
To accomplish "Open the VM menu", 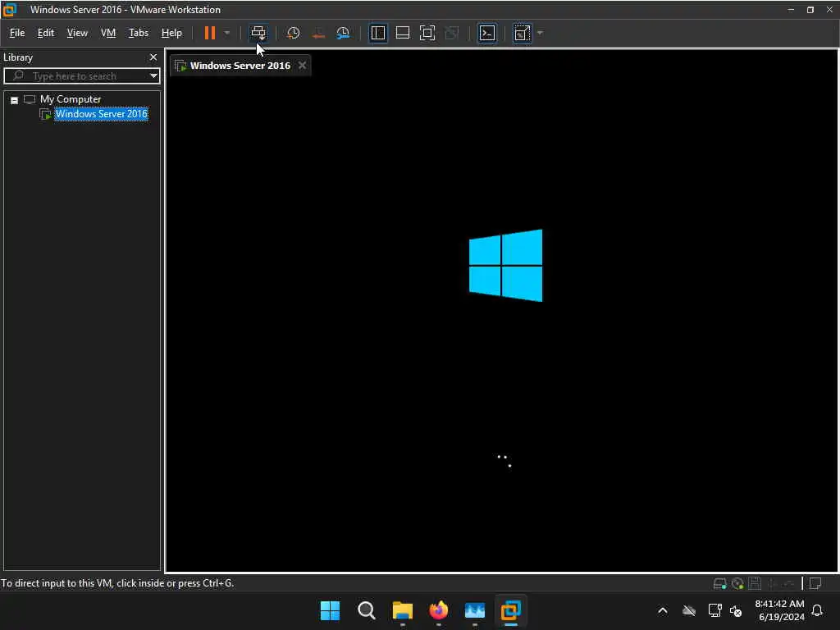I will tap(108, 33).
